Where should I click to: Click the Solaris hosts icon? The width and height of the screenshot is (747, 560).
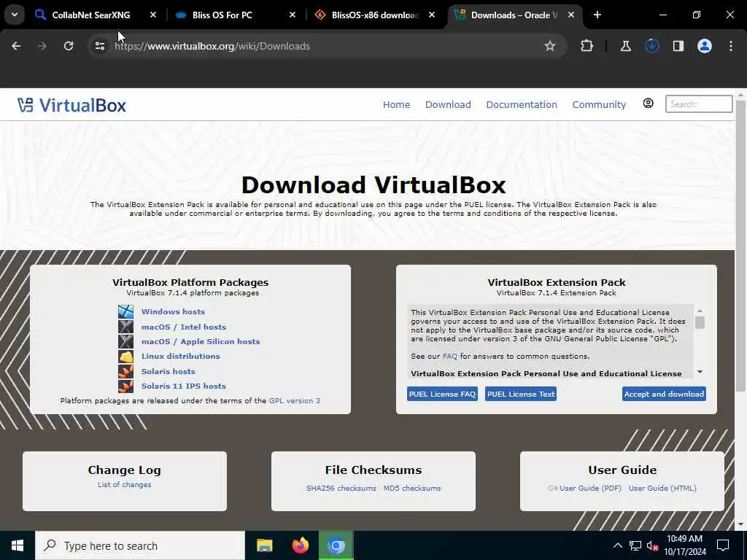point(125,371)
